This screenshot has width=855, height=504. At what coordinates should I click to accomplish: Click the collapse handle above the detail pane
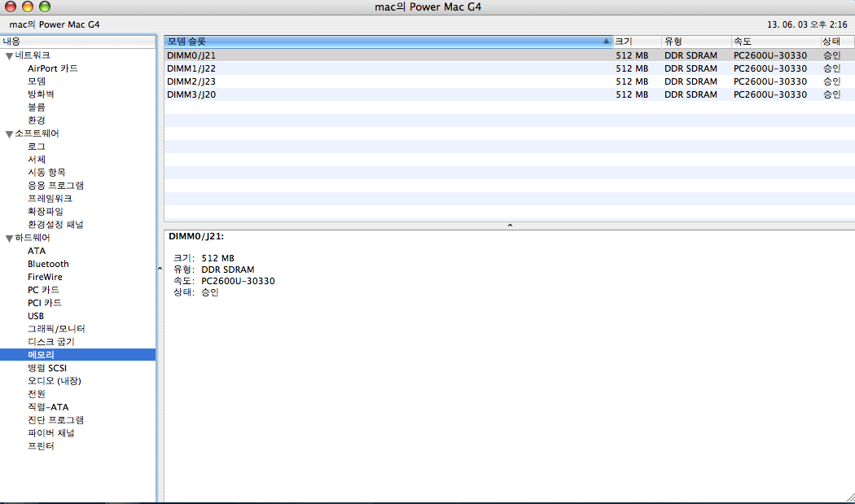click(x=509, y=225)
